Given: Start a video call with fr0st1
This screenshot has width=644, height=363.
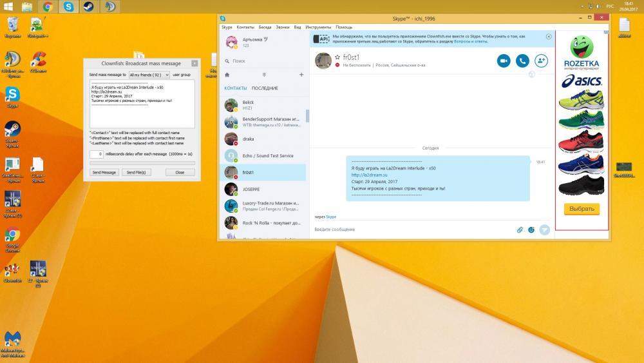Looking at the screenshot, I should (x=504, y=61).
